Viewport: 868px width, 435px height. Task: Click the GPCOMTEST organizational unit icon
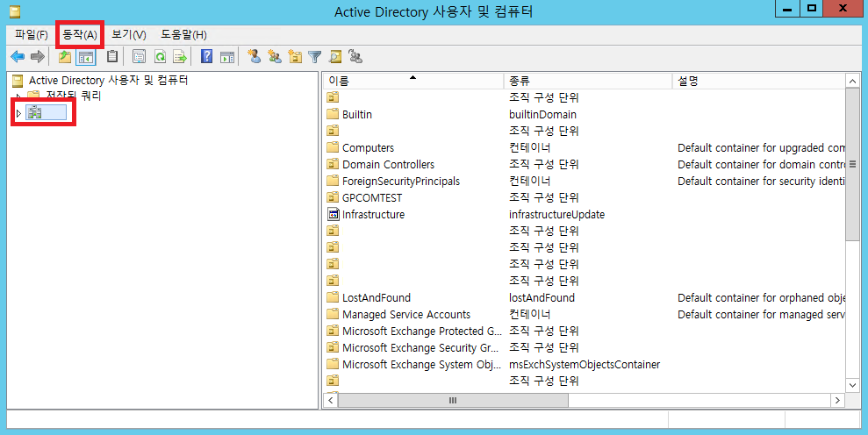(332, 197)
